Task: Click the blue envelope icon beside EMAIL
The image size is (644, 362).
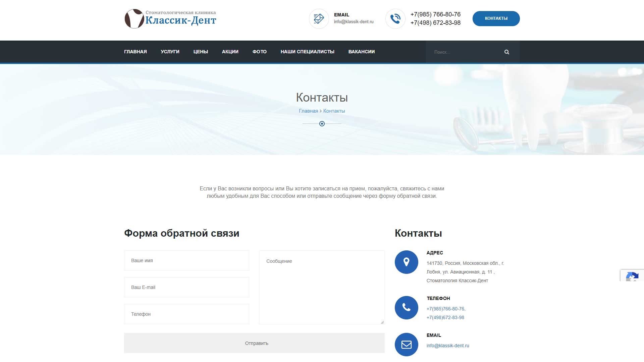Action: tap(406, 344)
